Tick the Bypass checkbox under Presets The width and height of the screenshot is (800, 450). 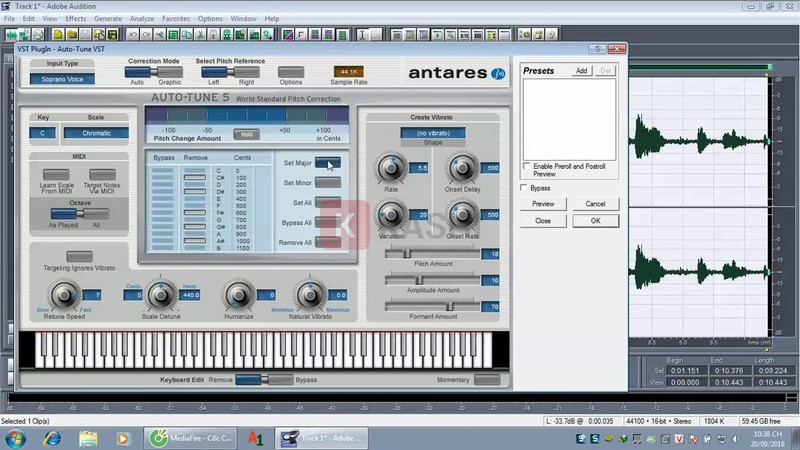coord(524,187)
